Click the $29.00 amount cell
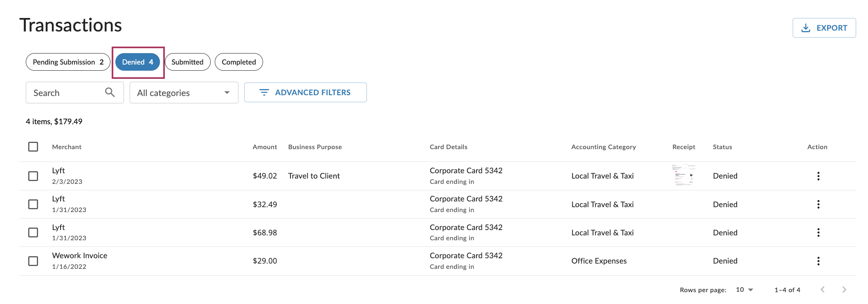Screen dimensions: 868x304 (x=265, y=261)
